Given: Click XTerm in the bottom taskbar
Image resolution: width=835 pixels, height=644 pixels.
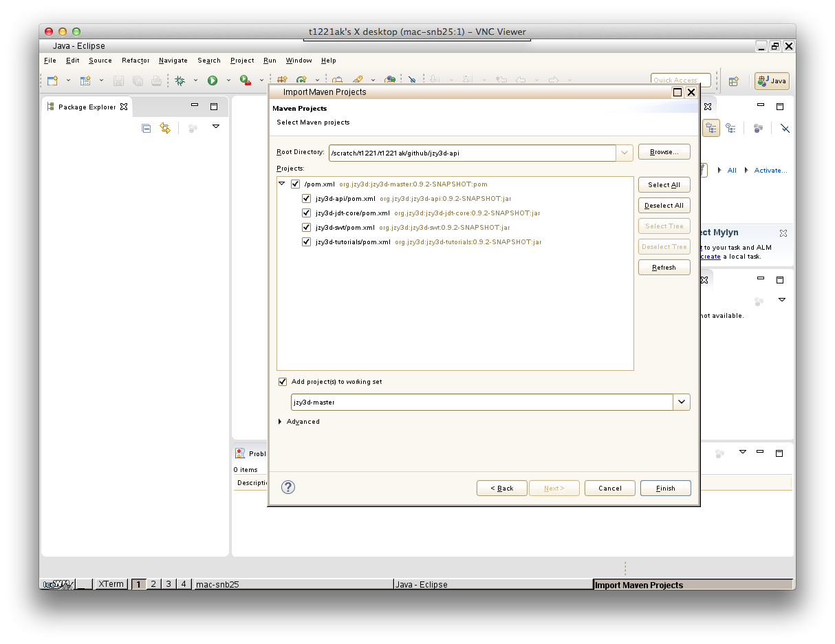Looking at the screenshot, I should 111,584.
